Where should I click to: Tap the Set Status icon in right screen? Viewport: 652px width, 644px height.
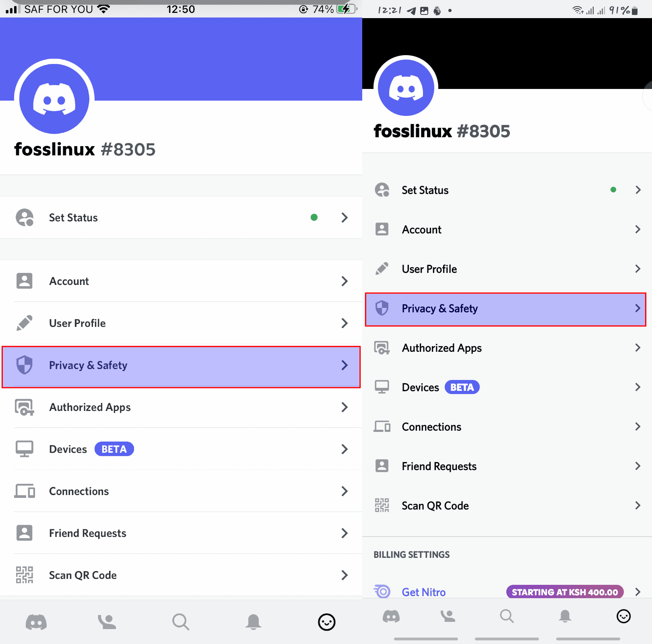click(x=382, y=190)
